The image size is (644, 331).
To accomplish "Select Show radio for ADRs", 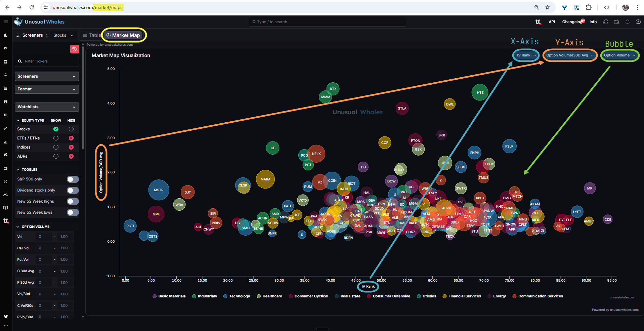I will click(x=56, y=156).
